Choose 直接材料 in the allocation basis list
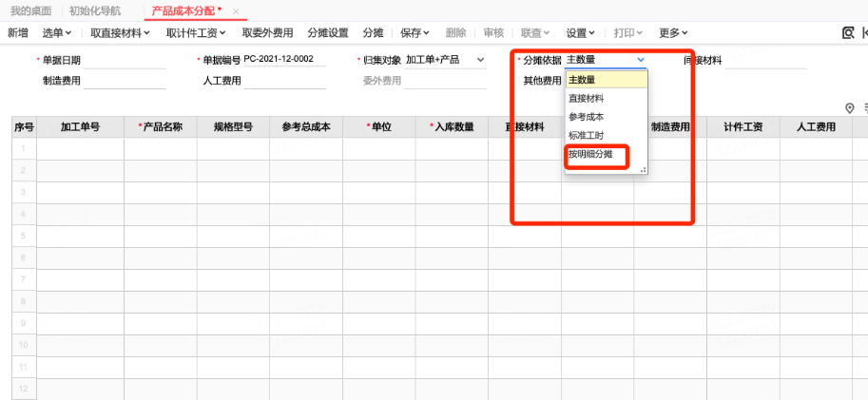Image resolution: width=868 pixels, height=400 pixels. tap(586, 98)
